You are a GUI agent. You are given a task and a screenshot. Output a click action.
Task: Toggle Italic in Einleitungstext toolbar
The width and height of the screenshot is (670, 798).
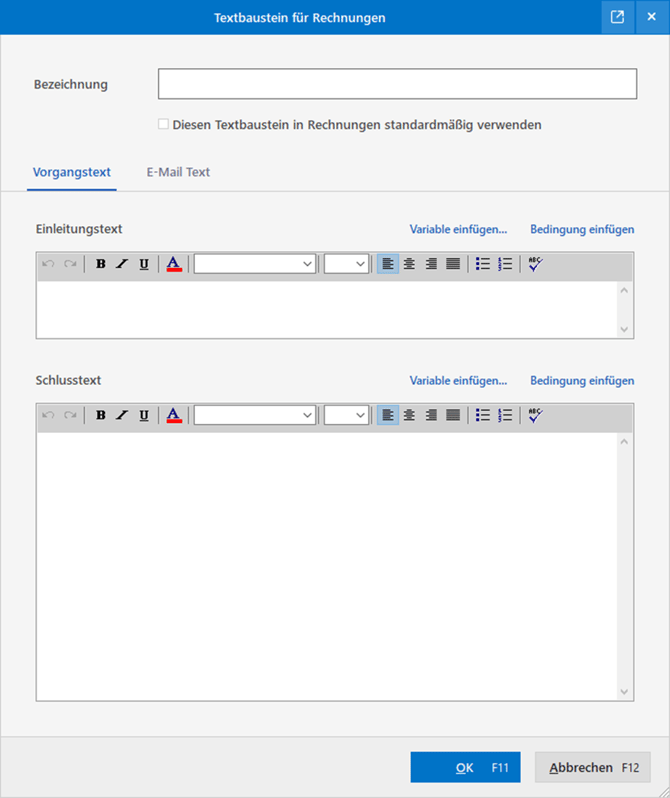(x=122, y=264)
